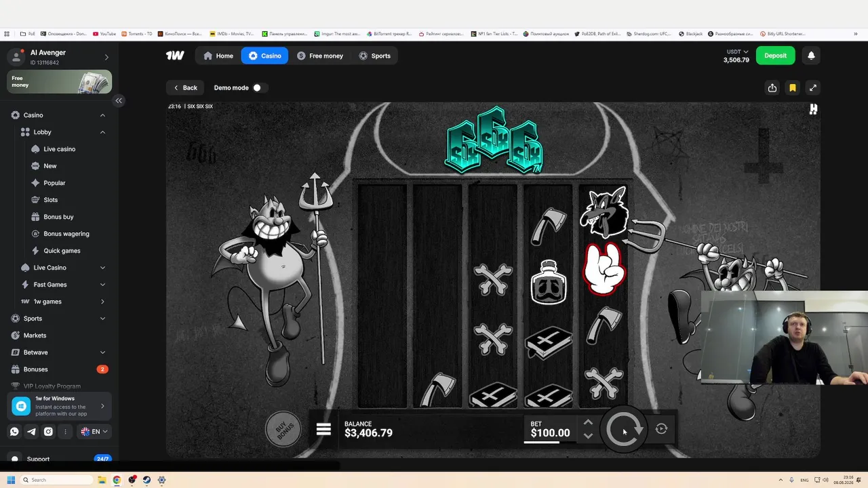Image resolution: width=868 pixels, height=488 pixels.
Task: Open the Telegram channel icon
Action: click(x=31, y=432)
